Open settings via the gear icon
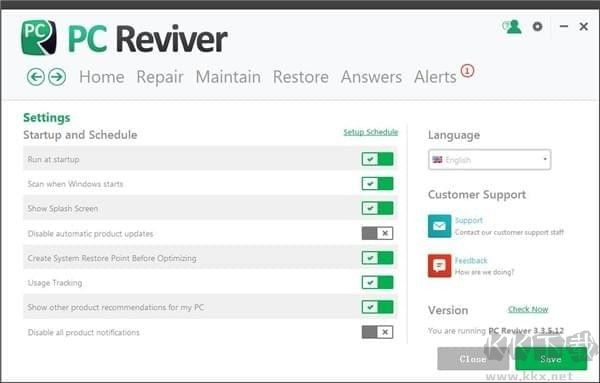The height and width of the screenshot is (383, 600). click(538, 27)
